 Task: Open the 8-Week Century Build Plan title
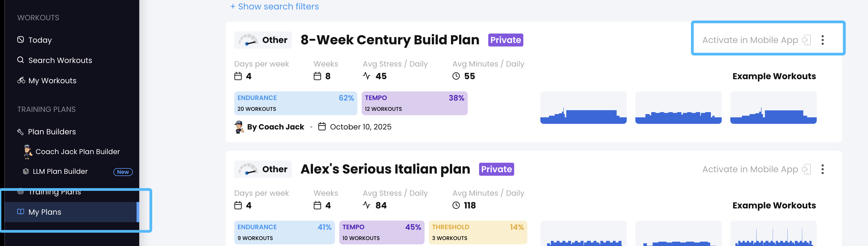coord(389,40)
